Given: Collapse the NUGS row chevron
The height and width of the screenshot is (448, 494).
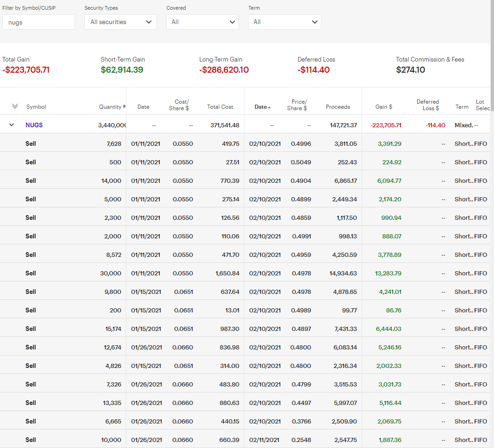Looking at the screenshot, I should pos(12,125).
